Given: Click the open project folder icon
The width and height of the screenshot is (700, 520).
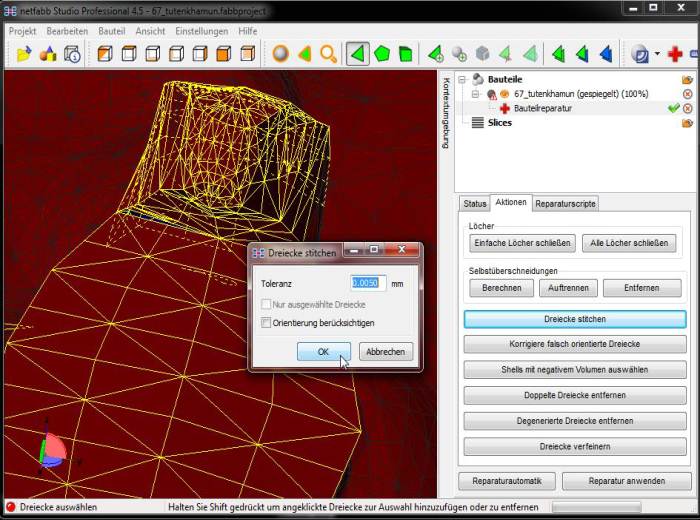Looking at the screenshot, I should coord(23,54).
